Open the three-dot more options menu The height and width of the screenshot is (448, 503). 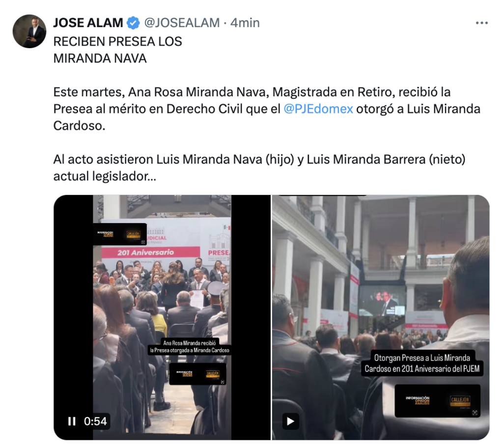(481, 23)
